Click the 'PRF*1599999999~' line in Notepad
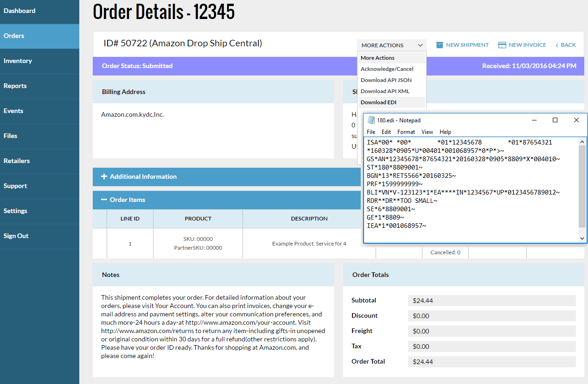This screenshot has width=588, height=384. pos(395,184)
